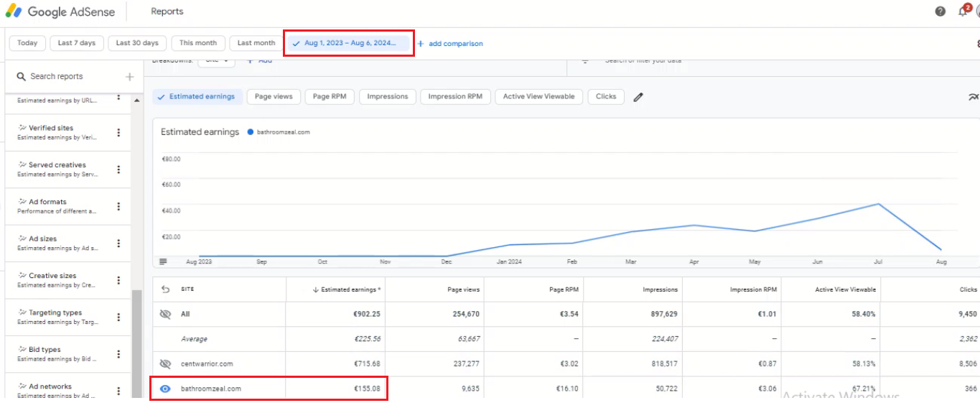Sort by the Page RPM column header
This screenshot has width=980, height=408.
click(564, 289)
